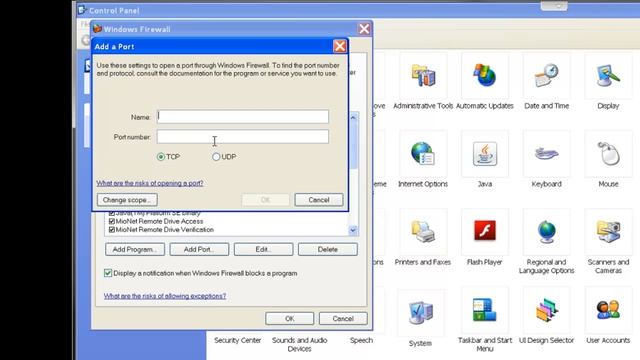Open 'What are the risks of opening a port?' link
The width and height of the screenshot is (640, 360).
coord(150,183)
